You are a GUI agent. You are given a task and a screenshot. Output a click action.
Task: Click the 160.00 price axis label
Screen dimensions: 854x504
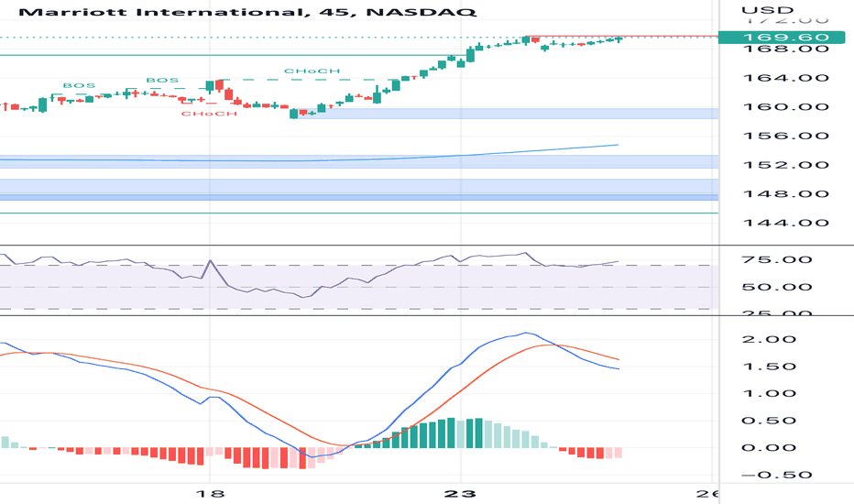[785, 107]
